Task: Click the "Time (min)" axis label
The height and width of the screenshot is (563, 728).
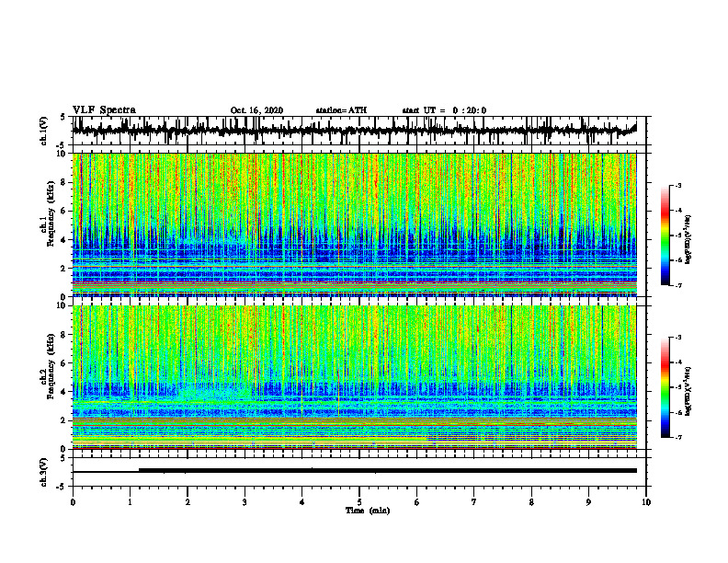Action: pos(368,511)
